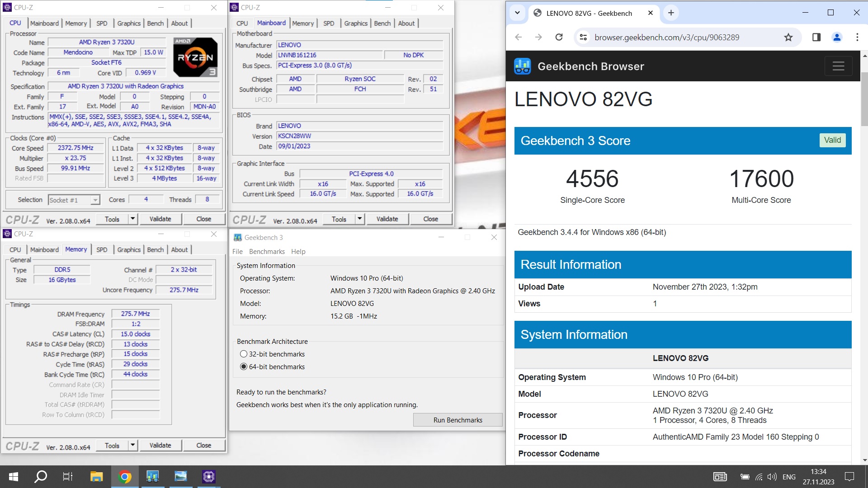Open Chrome three-dot menu
868x488 pixels.
click(x=857, y=38)
